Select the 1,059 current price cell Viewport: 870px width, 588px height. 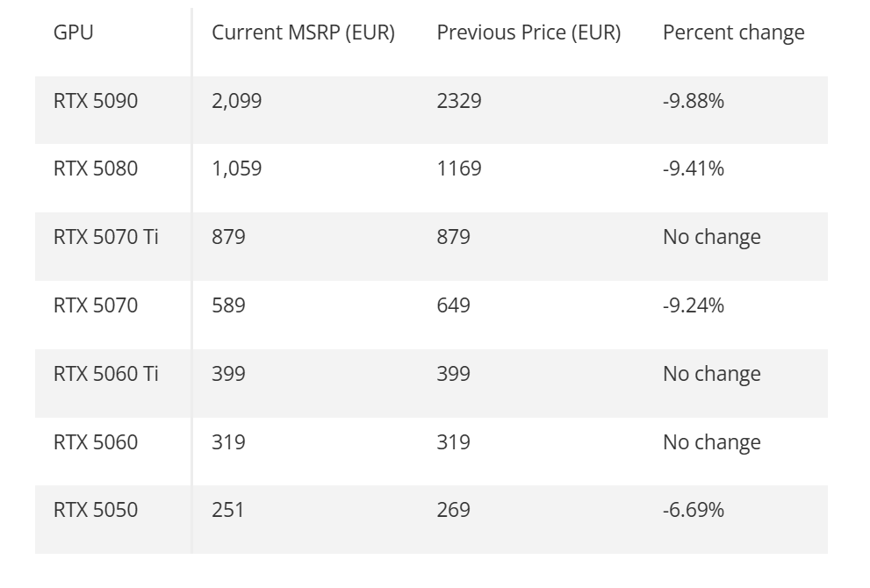click(237, 169)
